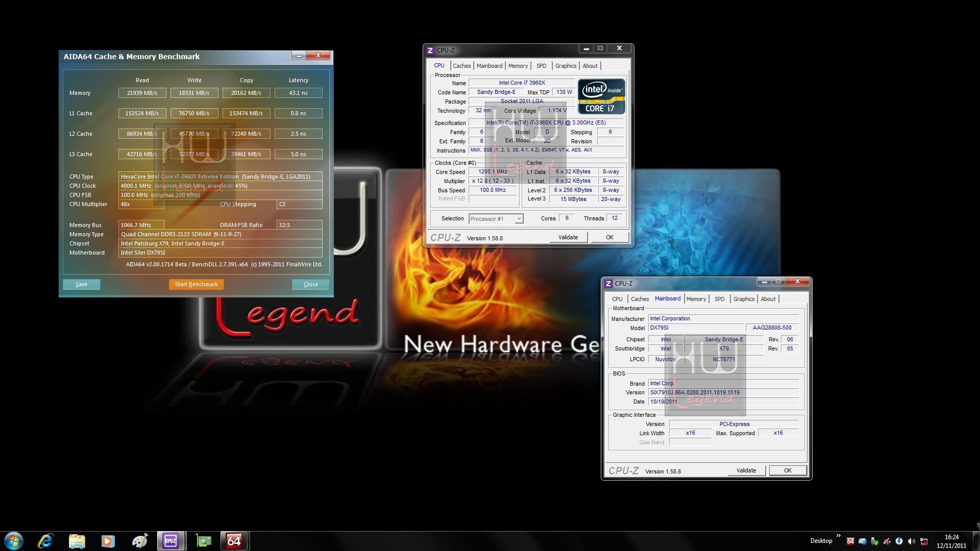Click AIDA64 tray icon in notification area
This screenshot has width=980, height=551.
[850, 541]
